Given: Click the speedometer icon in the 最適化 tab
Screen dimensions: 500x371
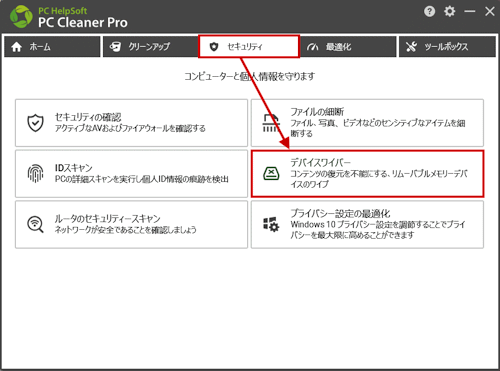Looking at the screenshot, I should click(x=312, y=47).
